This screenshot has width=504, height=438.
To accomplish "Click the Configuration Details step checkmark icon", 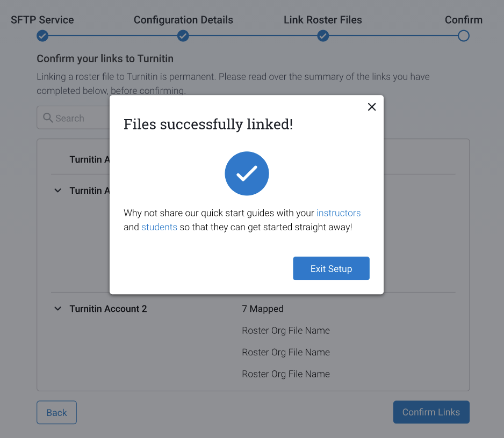I will click(183, 36).
